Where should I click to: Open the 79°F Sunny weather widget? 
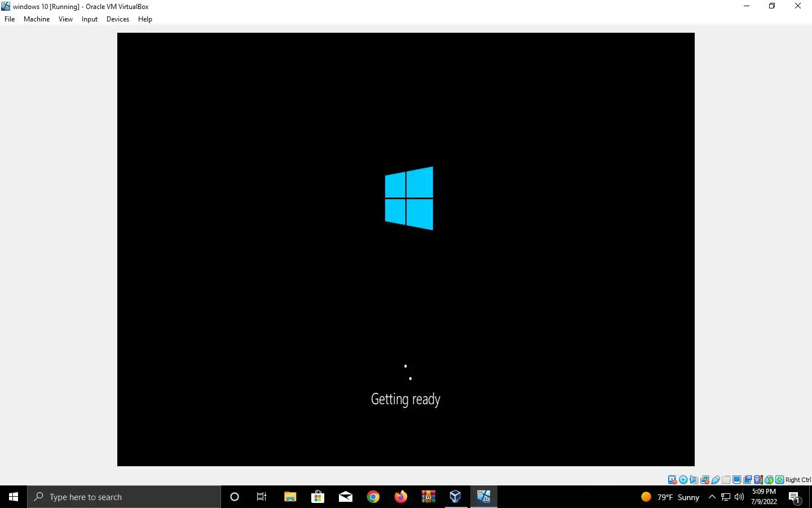(x=670, y=497)
